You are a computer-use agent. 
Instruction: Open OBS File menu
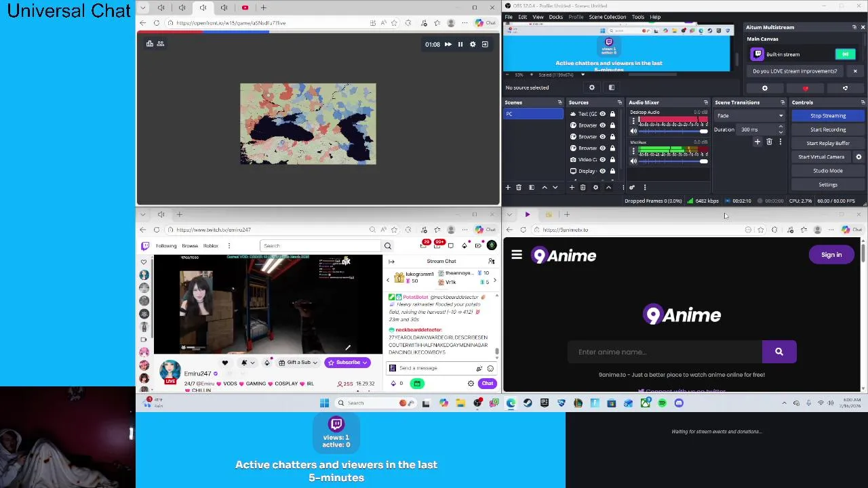pos(509,17)
